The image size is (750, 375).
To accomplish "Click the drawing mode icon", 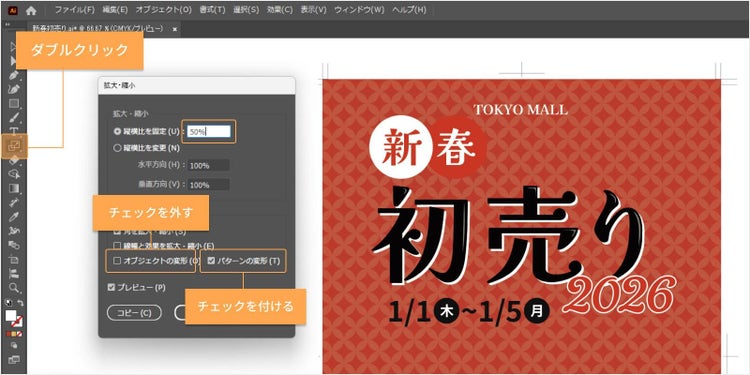I will pyautogui.click(x=14, y=345).
